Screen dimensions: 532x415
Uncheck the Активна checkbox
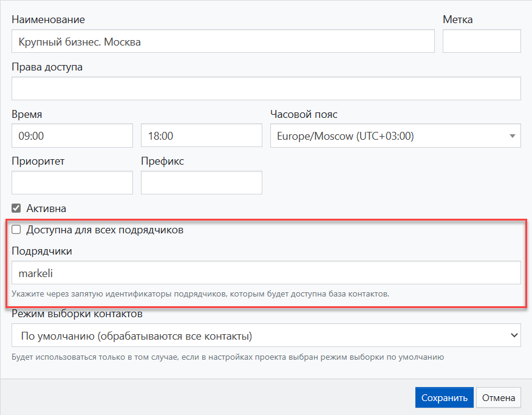[x=16, y=208]
